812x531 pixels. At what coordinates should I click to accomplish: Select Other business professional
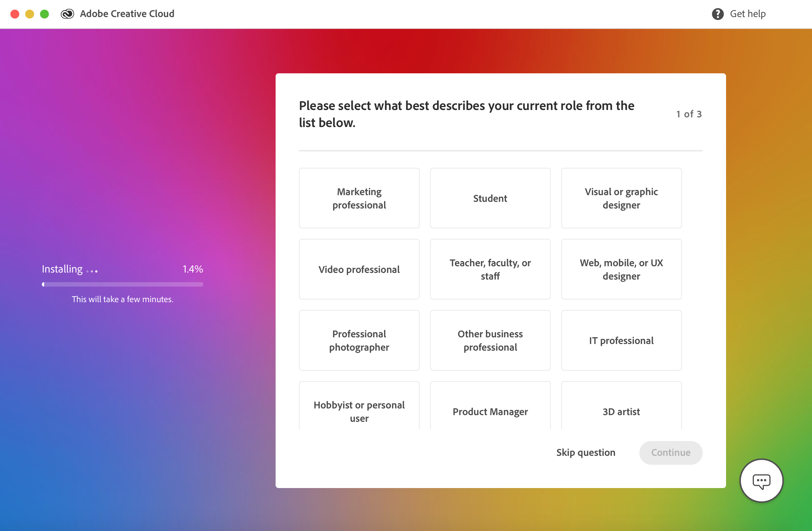pos(490,340)
